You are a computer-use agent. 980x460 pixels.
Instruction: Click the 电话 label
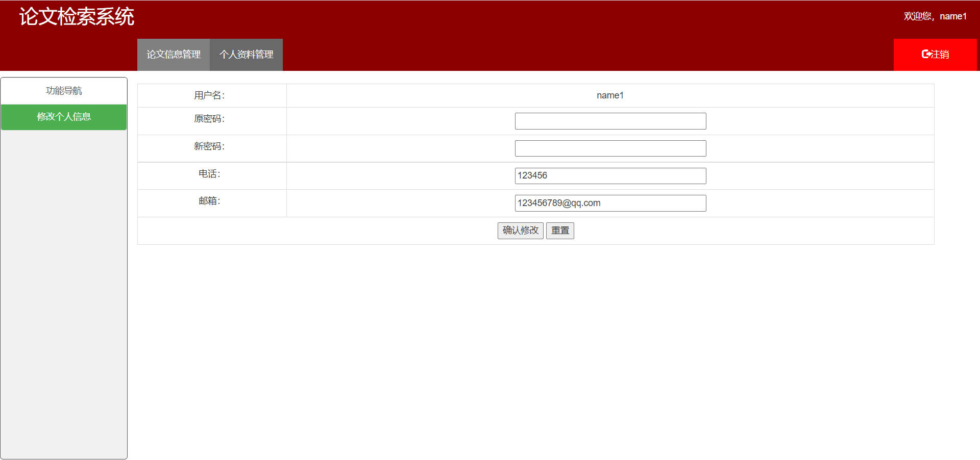point(209,174)
